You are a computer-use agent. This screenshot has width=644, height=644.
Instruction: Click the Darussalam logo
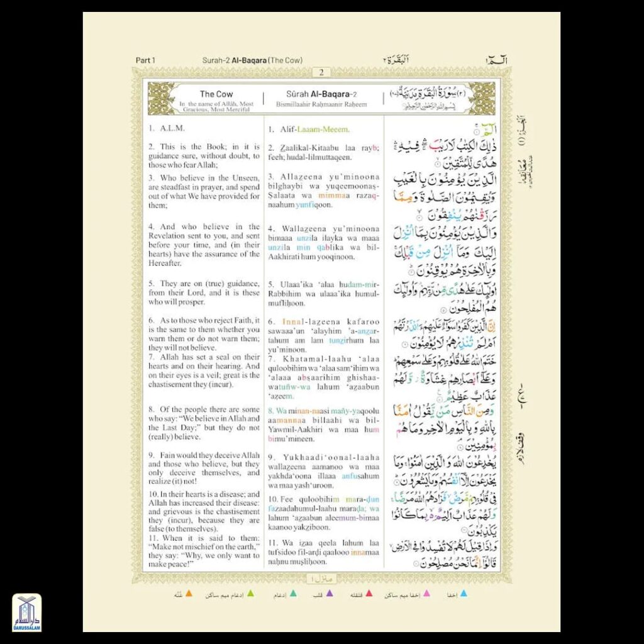(26, 612)
